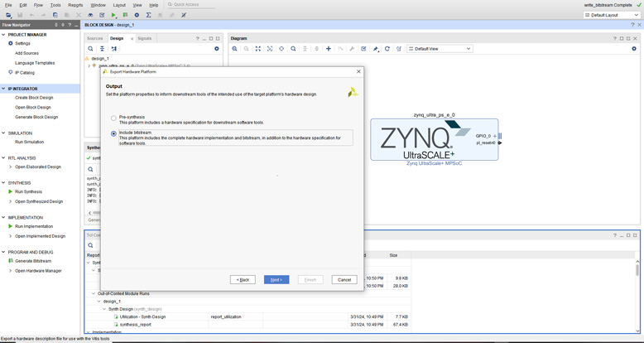Click Language Templates in Project Manager
Viewport: 644px width, 343px height.
(35, 63)
